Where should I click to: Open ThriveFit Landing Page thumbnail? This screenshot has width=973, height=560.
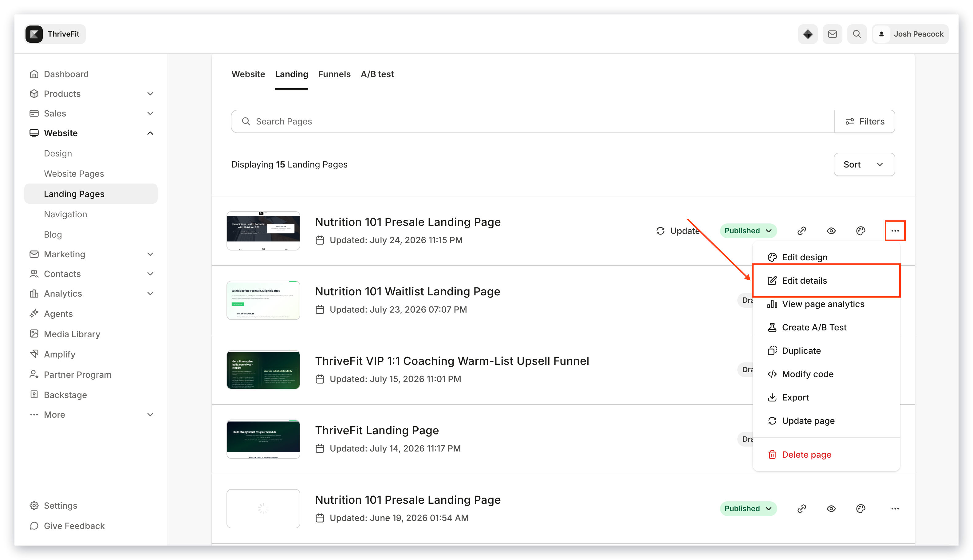coord(263,439)
